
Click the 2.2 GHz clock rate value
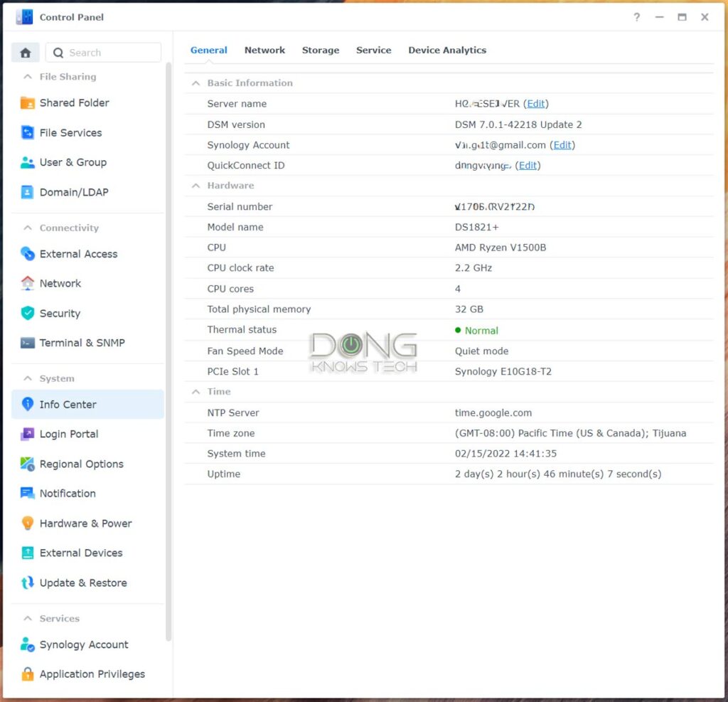(x=473, y=268)
